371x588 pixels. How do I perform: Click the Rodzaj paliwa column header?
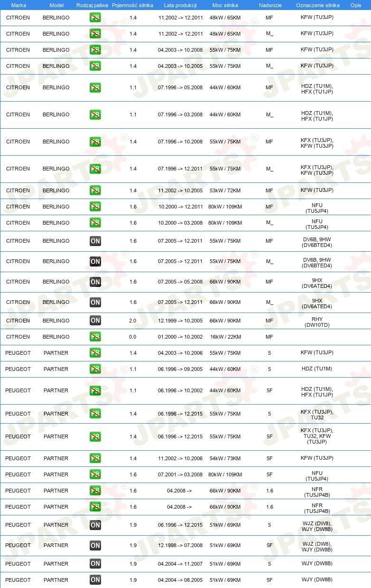[x=93, y=5]
